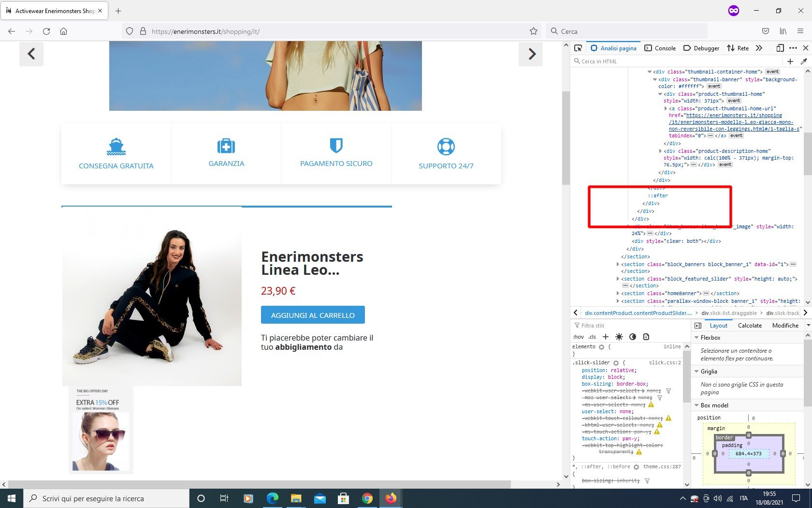Collapse the Box model section
The image size is (812, 508).
[x=697, y=405]
